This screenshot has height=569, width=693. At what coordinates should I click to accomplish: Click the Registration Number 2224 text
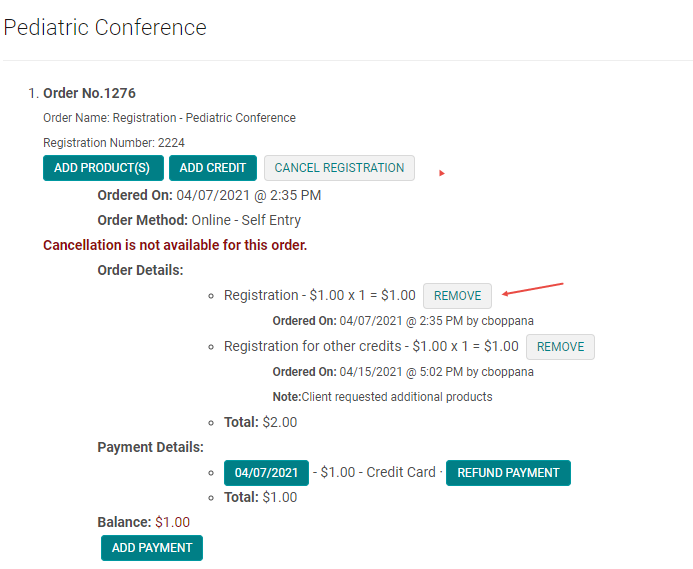[x=114, y=143]
